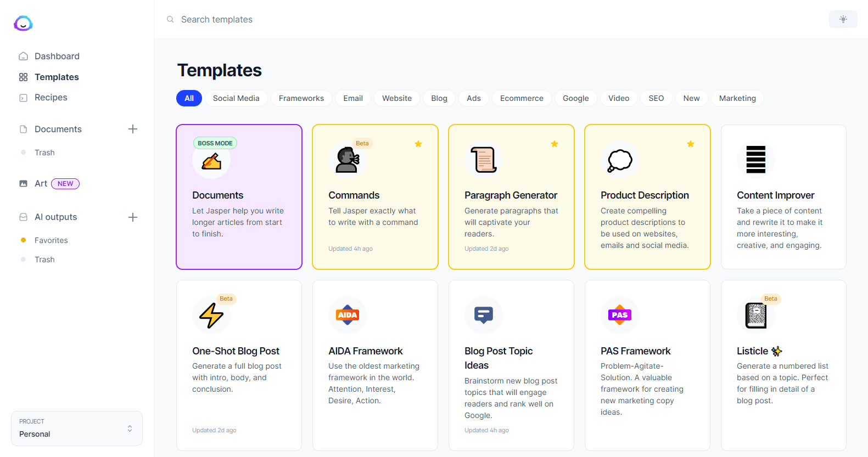868x457 pixels.
Task: Open the Project Personal dropdown
Action: coord(77,428)
